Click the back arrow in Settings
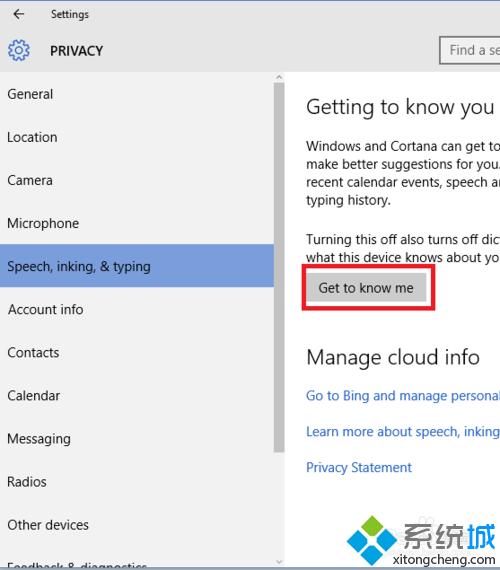500x570 pixels. pos(19,14)
